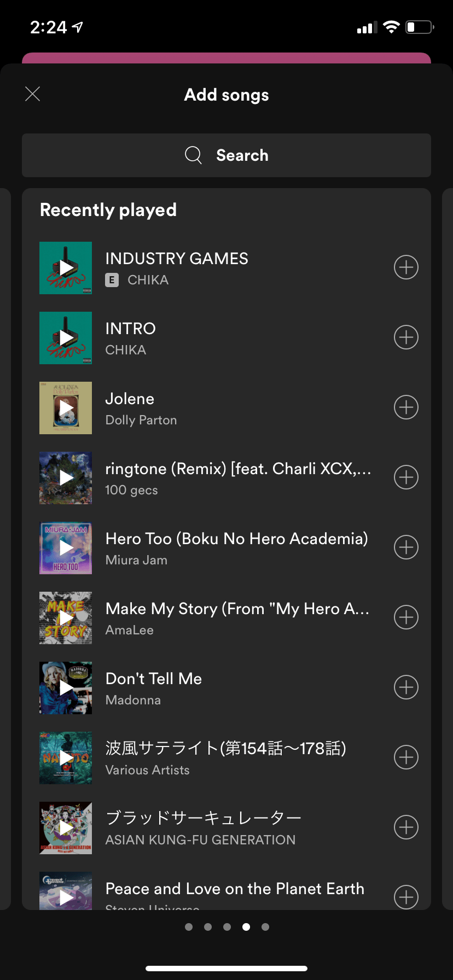Add INDUSTRY GAMES with its plus icon

click(406, 267)
